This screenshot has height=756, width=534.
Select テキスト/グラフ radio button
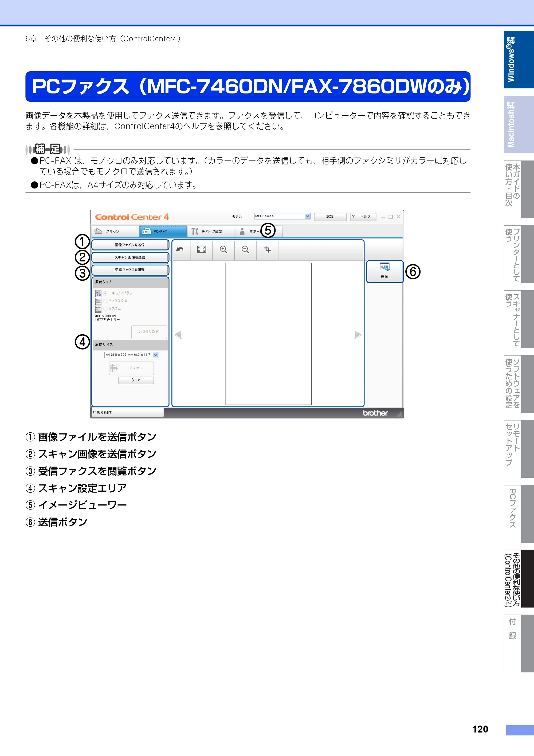105,293
